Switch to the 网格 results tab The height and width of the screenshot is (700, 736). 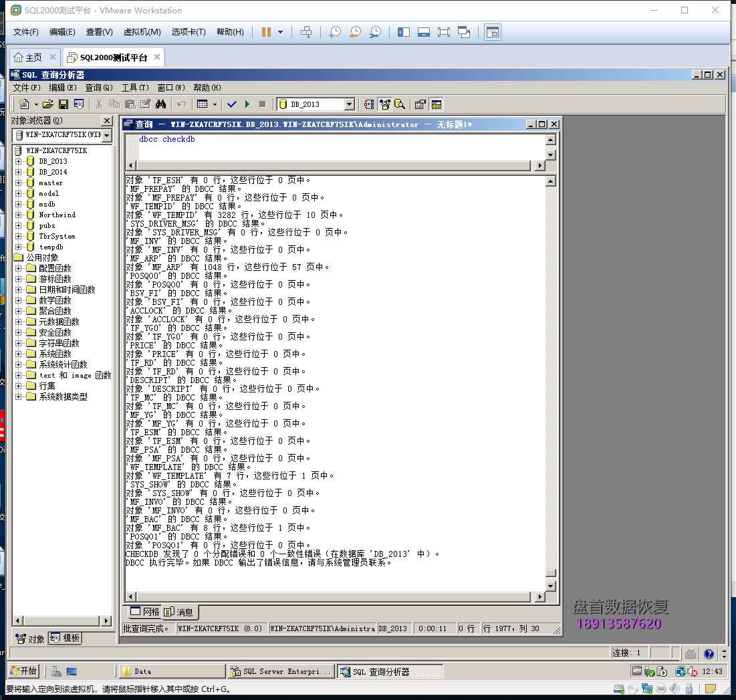pyautogui.click(x=144, y=612)
